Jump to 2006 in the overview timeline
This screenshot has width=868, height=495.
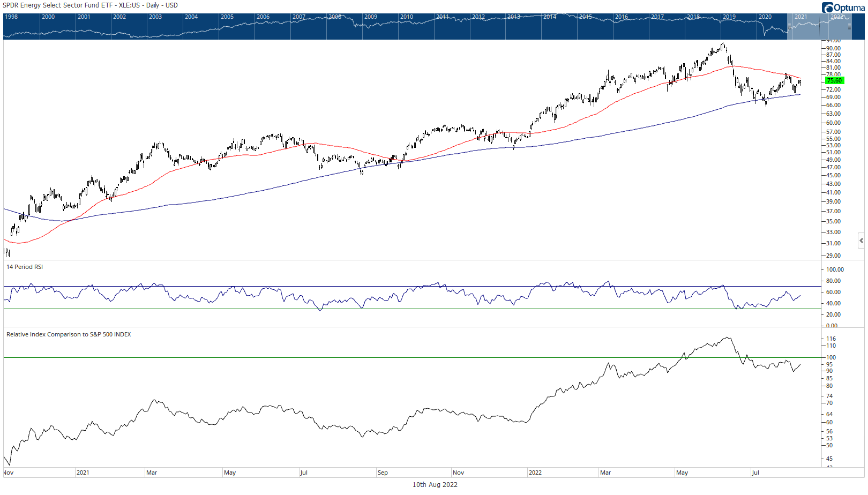coord(263,17)
